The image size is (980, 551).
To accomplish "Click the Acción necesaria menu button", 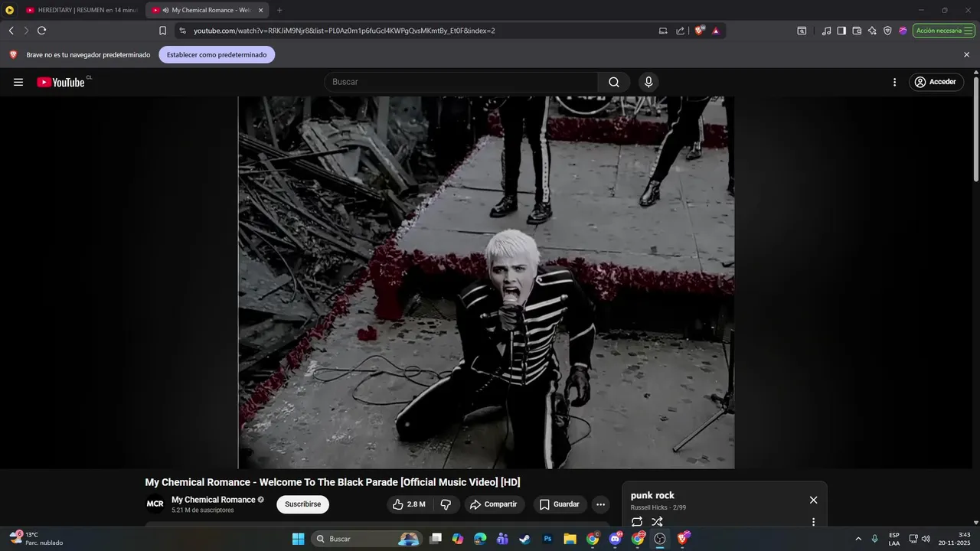I will coord(943,31).
